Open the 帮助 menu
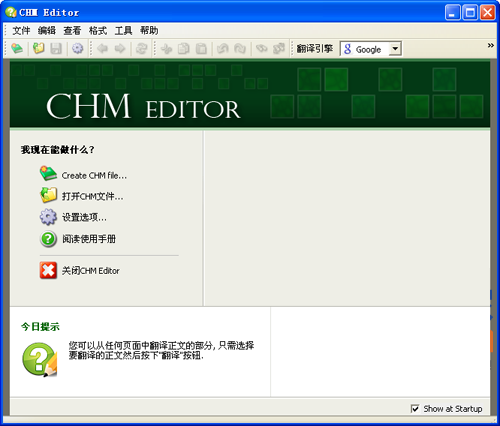 click(149, 31)
